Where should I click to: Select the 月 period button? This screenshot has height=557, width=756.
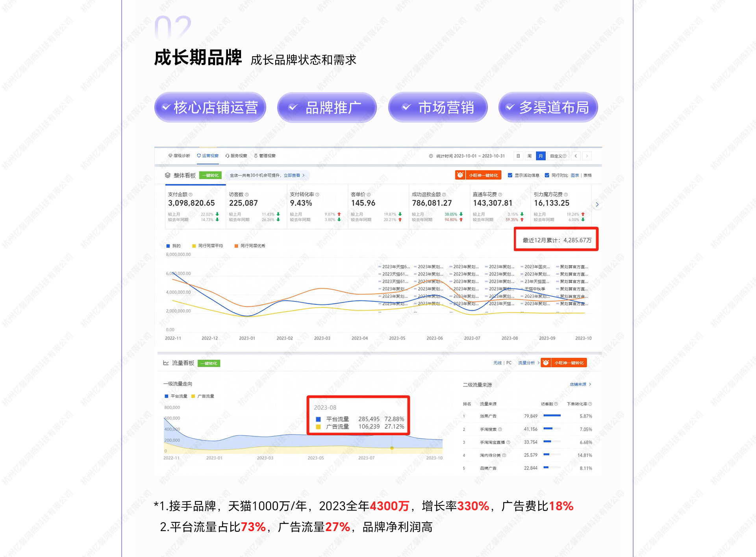tap(541, 156)
